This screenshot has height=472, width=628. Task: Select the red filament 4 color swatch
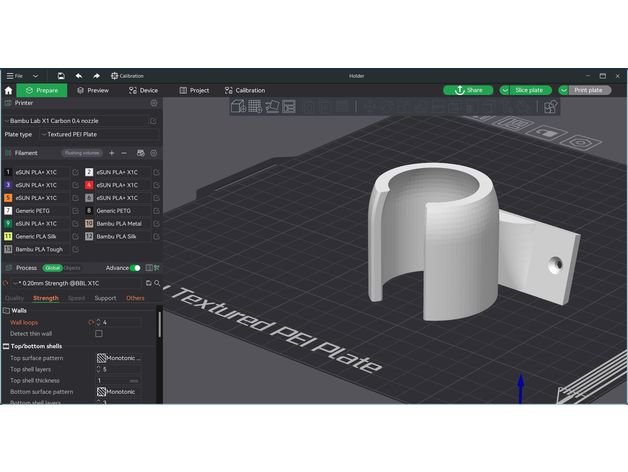coord(89,185)
